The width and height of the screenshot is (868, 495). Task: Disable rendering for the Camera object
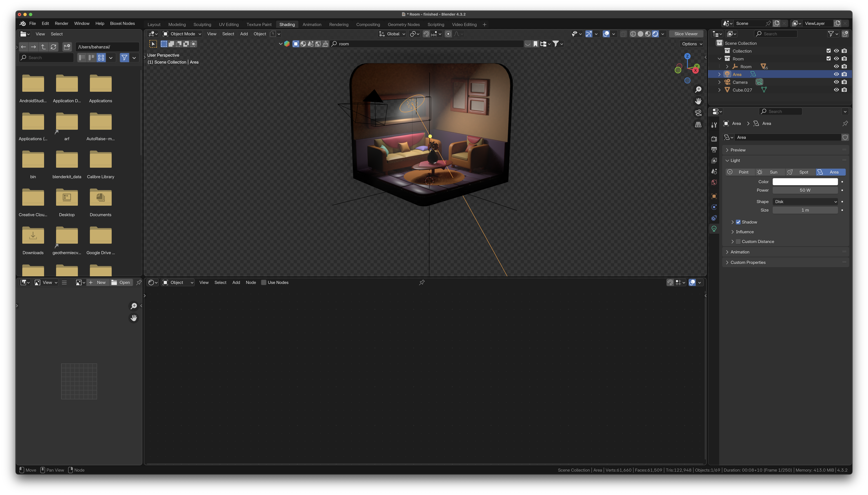pos(844,82)
